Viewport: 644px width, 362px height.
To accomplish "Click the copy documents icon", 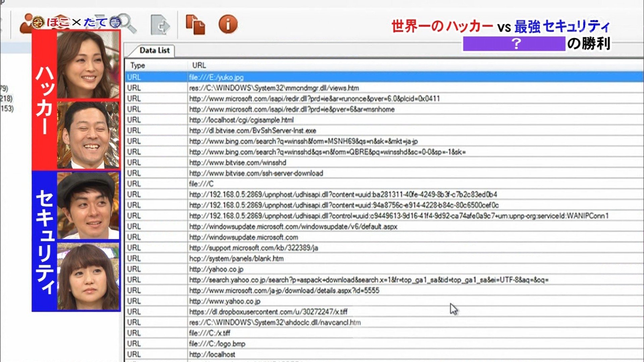I will click(x=195, y=24).
